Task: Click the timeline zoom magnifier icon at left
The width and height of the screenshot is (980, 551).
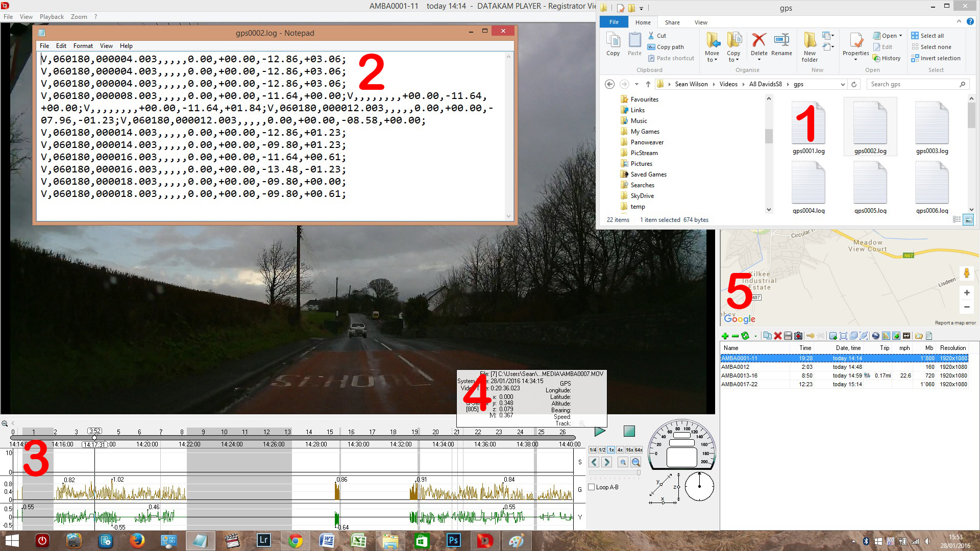Action: pos(5,423)
